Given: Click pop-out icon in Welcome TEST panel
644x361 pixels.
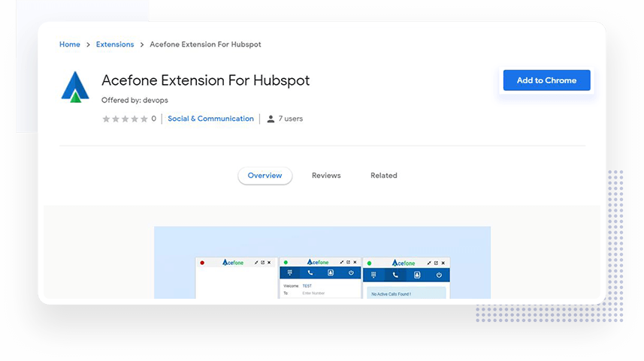Looking at the screenshot, I should click(348, 262).
